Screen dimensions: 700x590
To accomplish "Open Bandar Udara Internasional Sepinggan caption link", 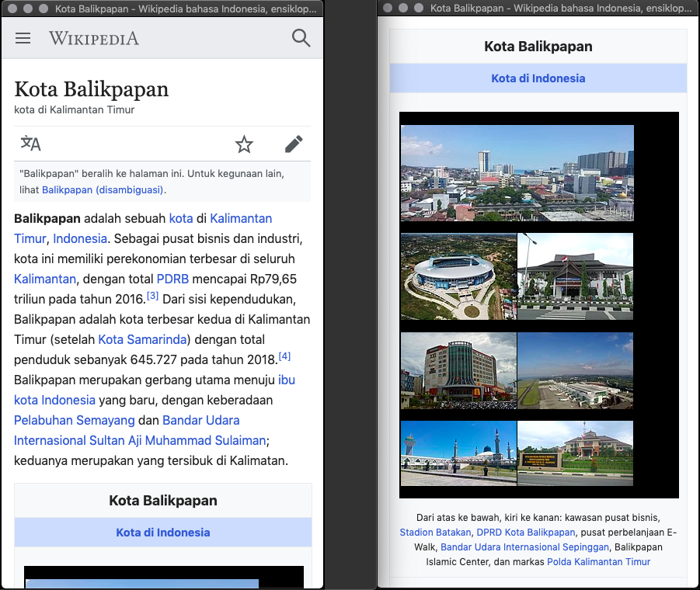I will tap(524, 547).
